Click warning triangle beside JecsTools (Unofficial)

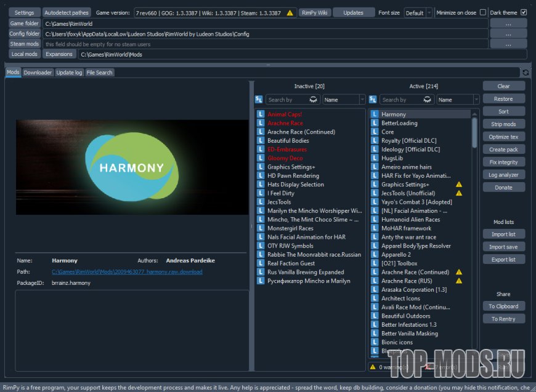[458, 193]
